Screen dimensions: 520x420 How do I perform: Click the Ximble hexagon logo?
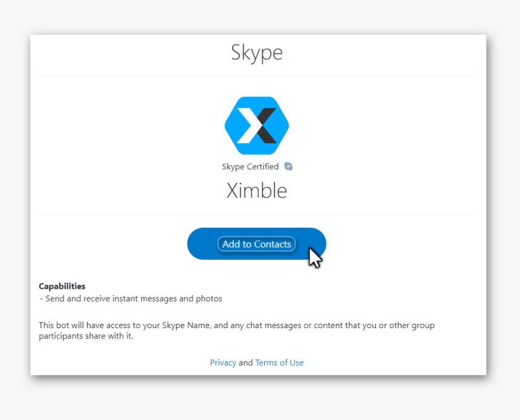[x=257, y=126]
